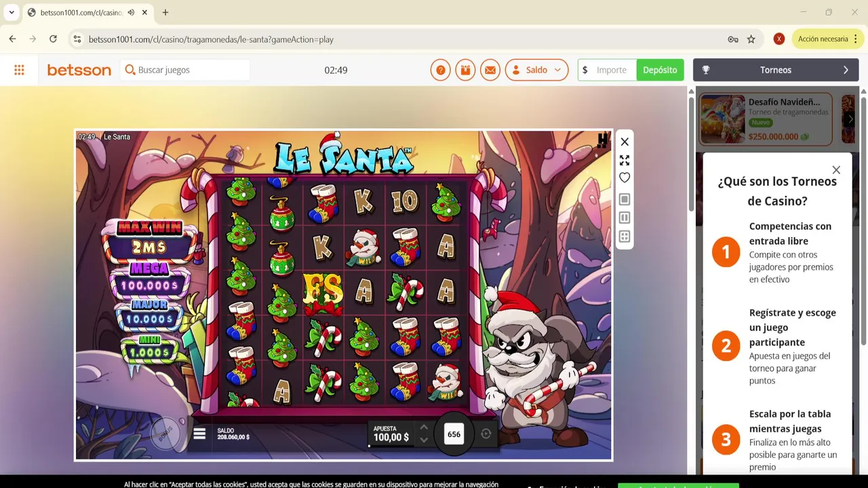Focus the Buscar juegos search field
Screen dimensions: 868x488
184,70
